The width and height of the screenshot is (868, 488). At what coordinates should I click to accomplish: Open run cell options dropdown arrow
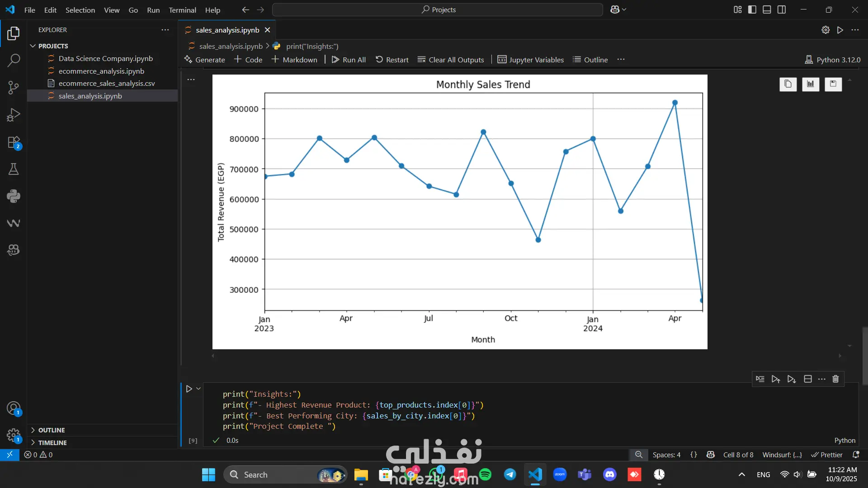click(x=198, y=389)
